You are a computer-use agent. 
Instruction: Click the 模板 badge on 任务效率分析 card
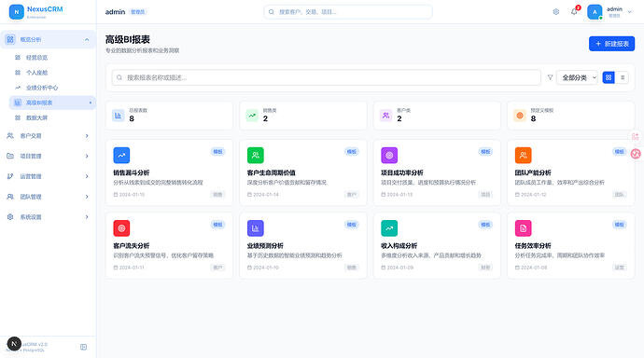pyautogui.click(x=620, y=225)
